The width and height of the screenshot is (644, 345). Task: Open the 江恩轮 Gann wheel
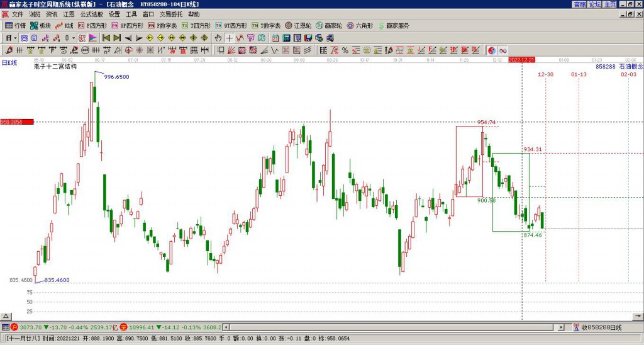tap(298, 25)
